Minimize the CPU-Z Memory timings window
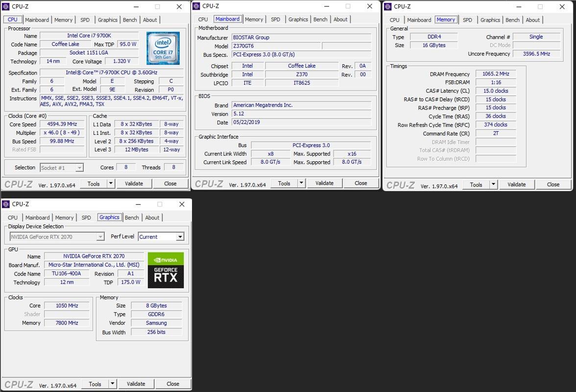The height and width of the screenshot is (392, 576). point(519,6)
